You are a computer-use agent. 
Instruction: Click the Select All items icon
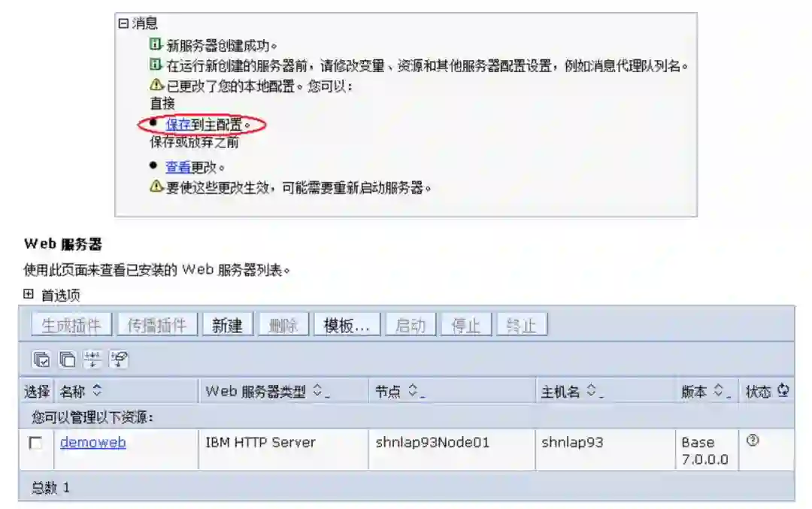pos(41,359)
